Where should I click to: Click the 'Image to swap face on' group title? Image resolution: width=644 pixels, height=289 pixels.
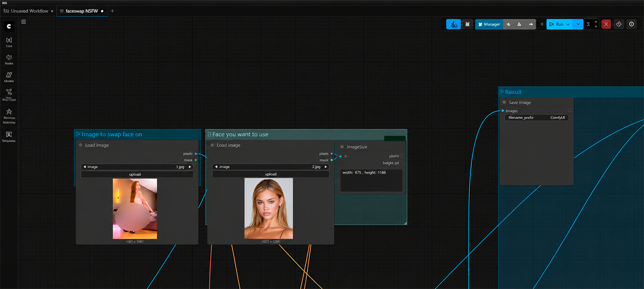click(112, 134)
